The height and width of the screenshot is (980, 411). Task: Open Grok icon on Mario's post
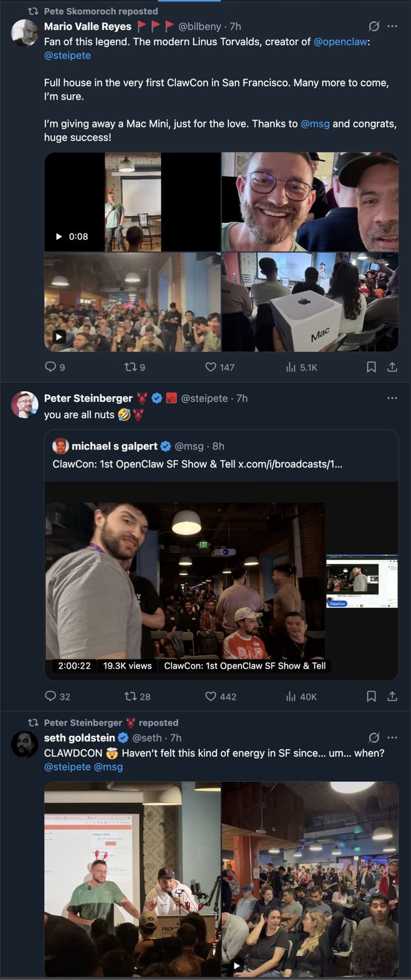(x=374, y=26)
